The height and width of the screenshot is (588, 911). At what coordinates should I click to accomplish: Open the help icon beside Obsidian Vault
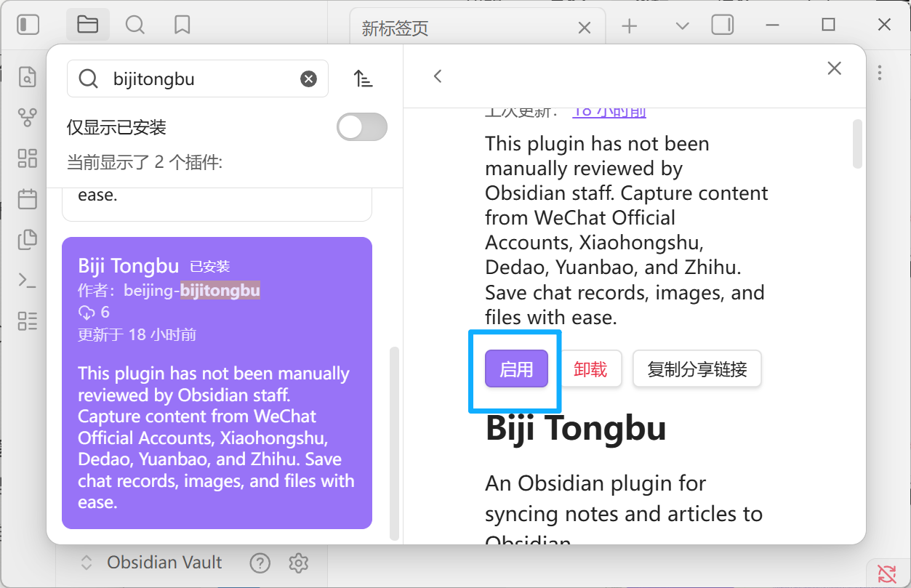[x=260, y=563]
